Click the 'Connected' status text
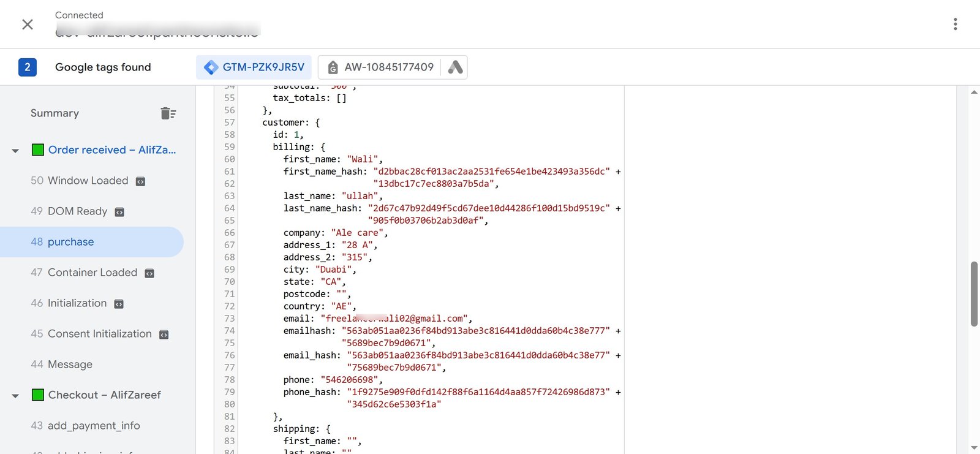Screen dimensions: 980x454 click(x=79, y=15)
